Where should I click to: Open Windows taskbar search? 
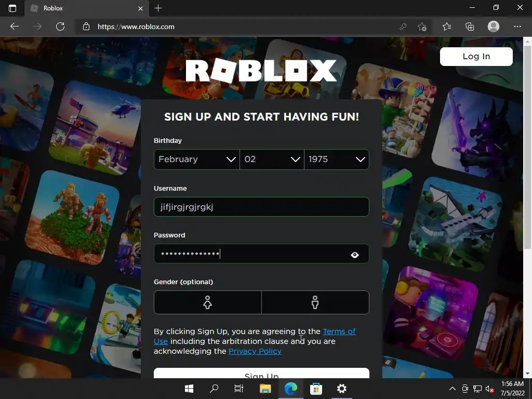(x=214, y=389)
